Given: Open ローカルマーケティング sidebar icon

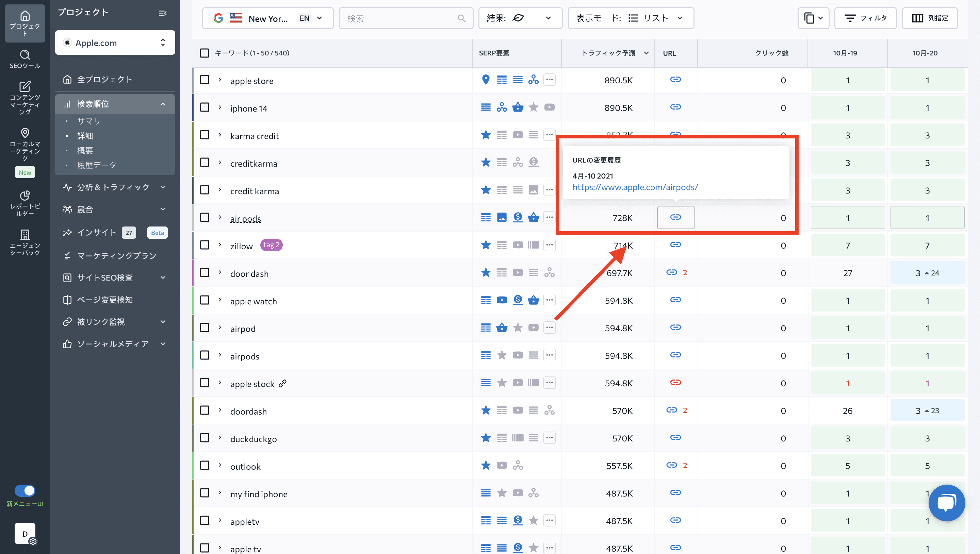Looking at the screenshot, I should 25,144.
